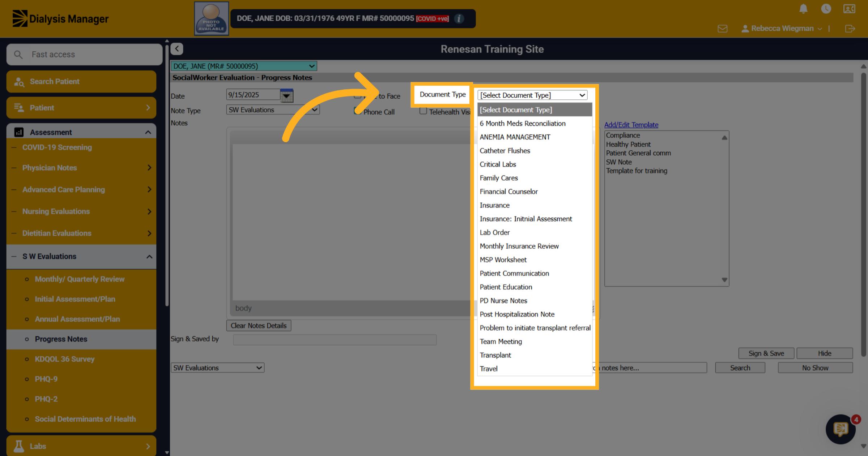Click the Date input field
This screenshot has height=456, width=868.
tap(253, 95)
